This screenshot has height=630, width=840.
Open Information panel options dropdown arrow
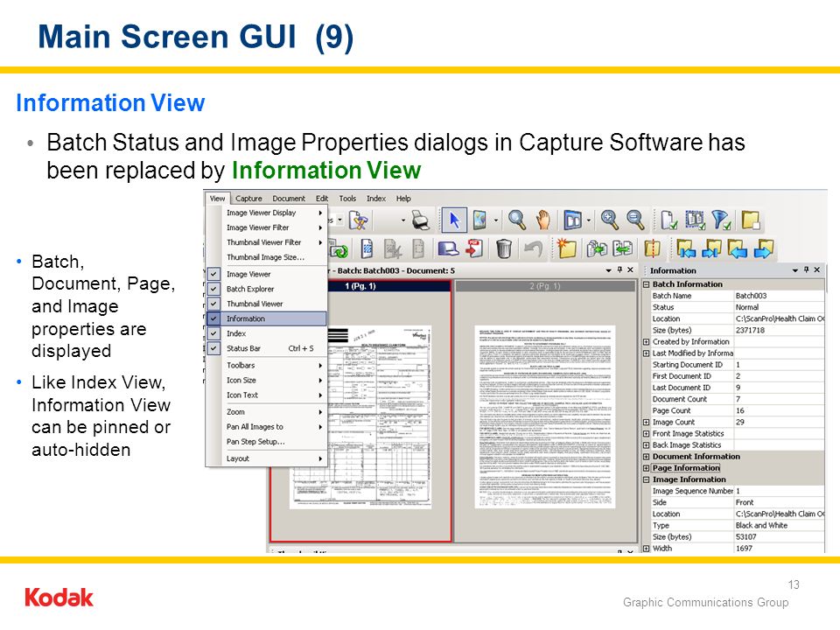tap(795, 270)
